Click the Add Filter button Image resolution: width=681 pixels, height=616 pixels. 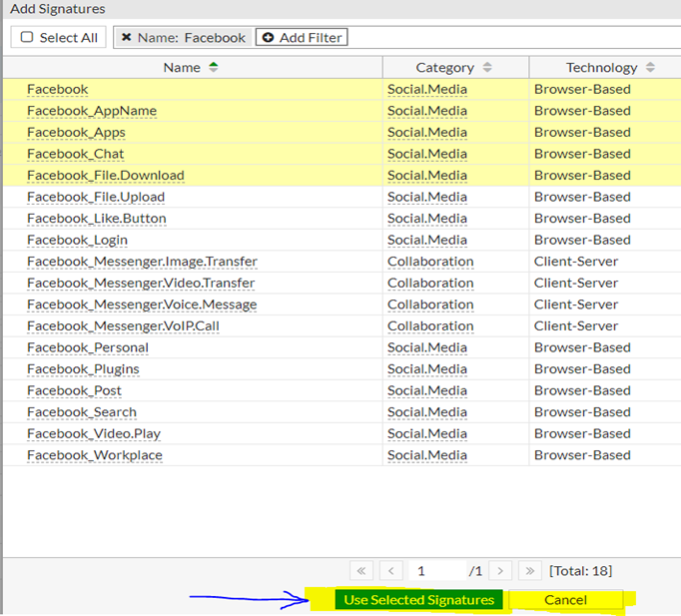click(302, 37)
